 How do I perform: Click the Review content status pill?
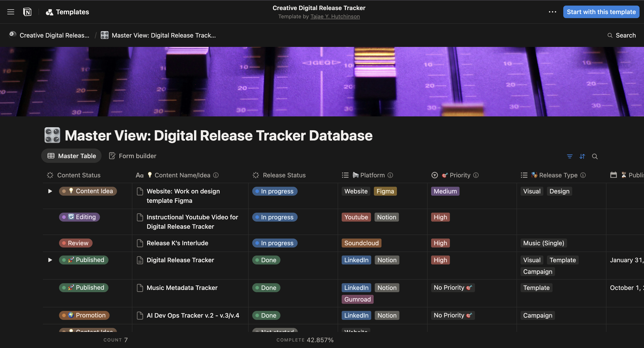(76, 243)
